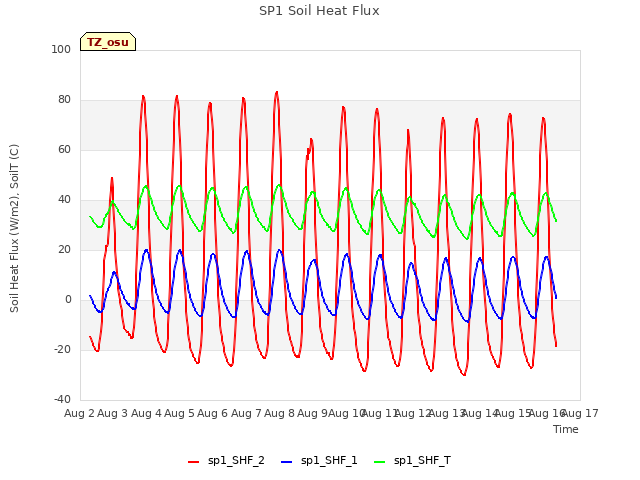Click the Time x-axis title
The height and width of the screenshot is (480, 640).
(566, 429)
